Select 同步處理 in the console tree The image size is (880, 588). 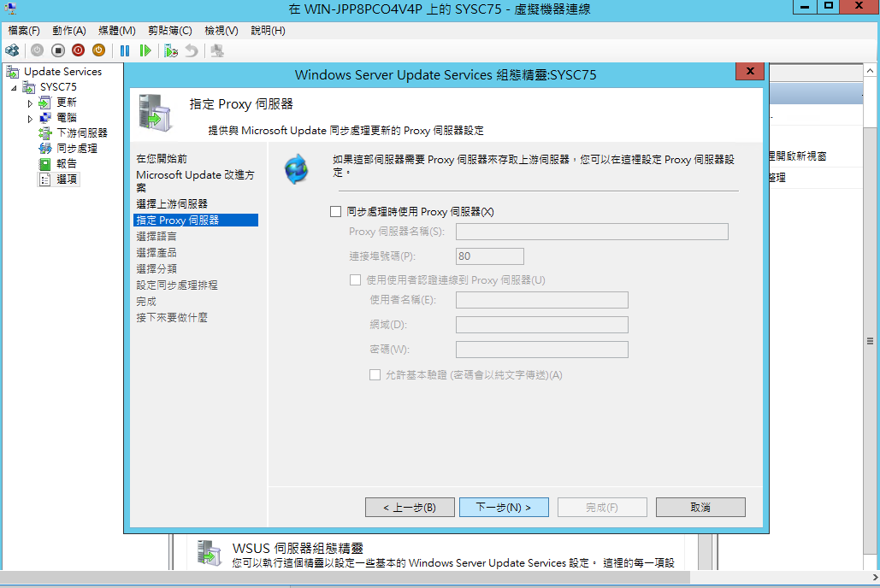(77, 148)
